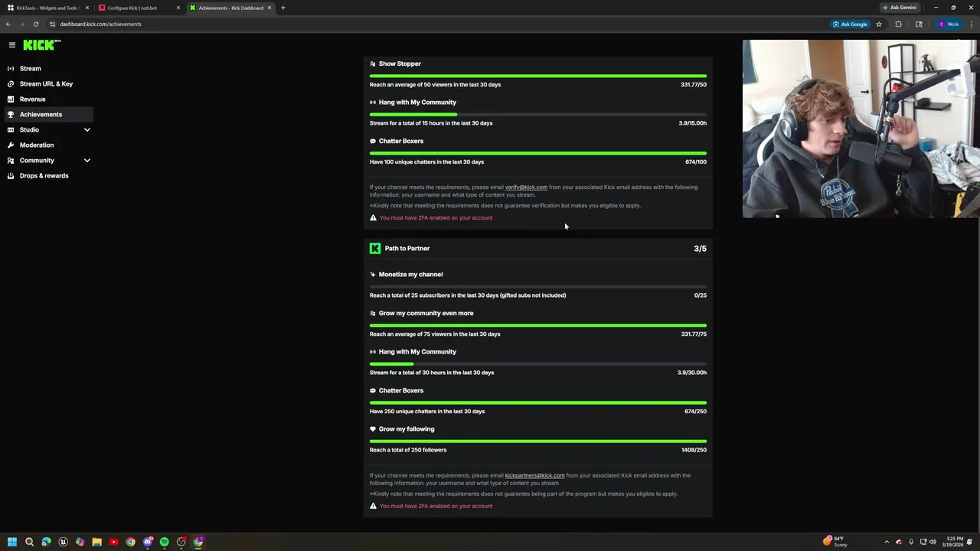Click the verify@kick.com email link
The height and width of the screenshot is (551, 980).
click(526, 187)
